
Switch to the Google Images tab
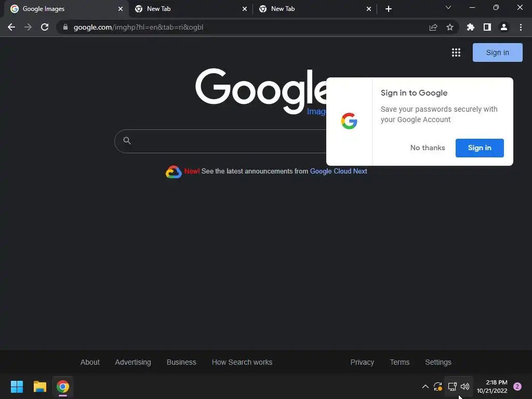coord(66,9)
